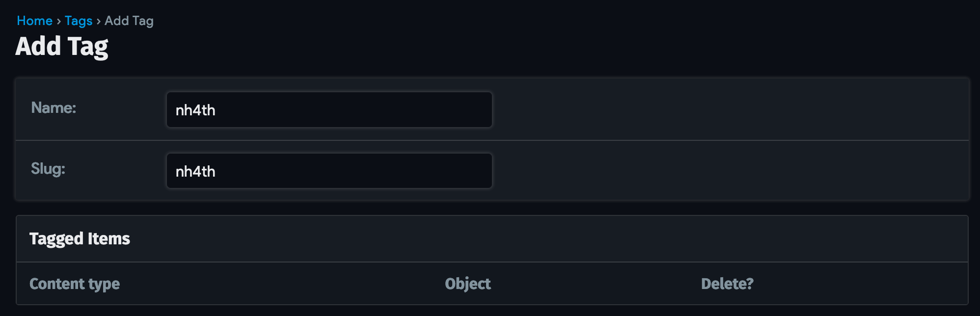Click the Add Tag page heading
The width and height of the screenshot is (980, 316).
pos(63,47)
